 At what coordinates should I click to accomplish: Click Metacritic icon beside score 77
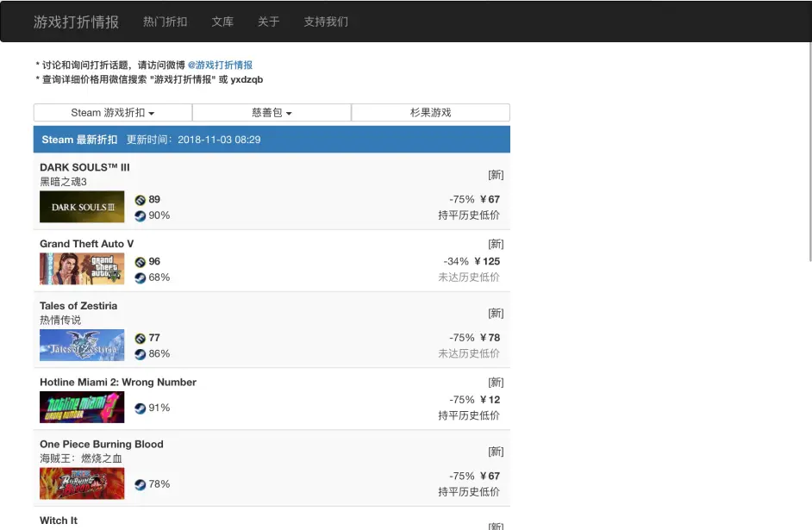pos(140,339)
